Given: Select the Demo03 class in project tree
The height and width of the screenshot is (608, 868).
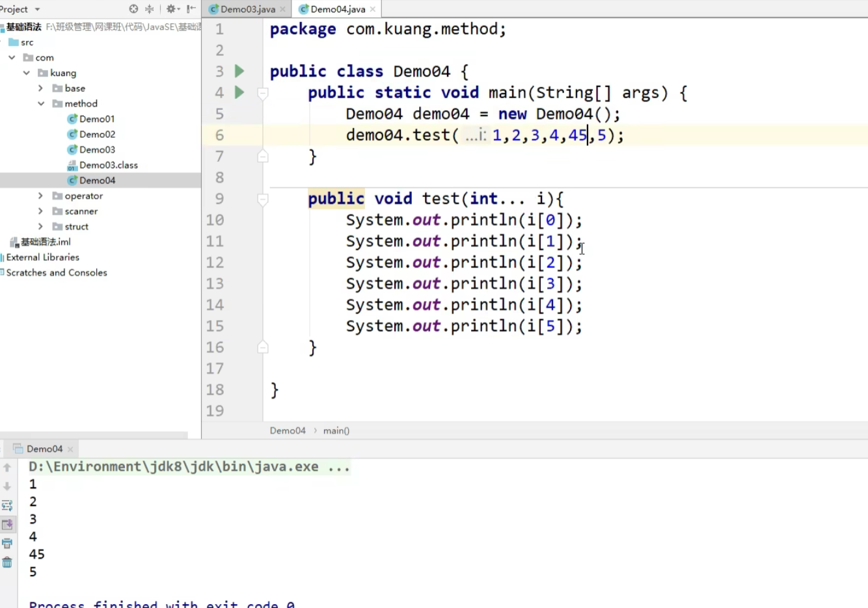Looking at the screenshot, I should pyautogui.click(x=97, y=150).
